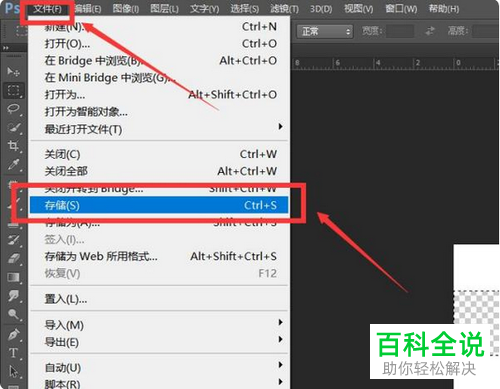500x389 pixels.
Task: Open the 选择(S) menu
Action: 244,9
